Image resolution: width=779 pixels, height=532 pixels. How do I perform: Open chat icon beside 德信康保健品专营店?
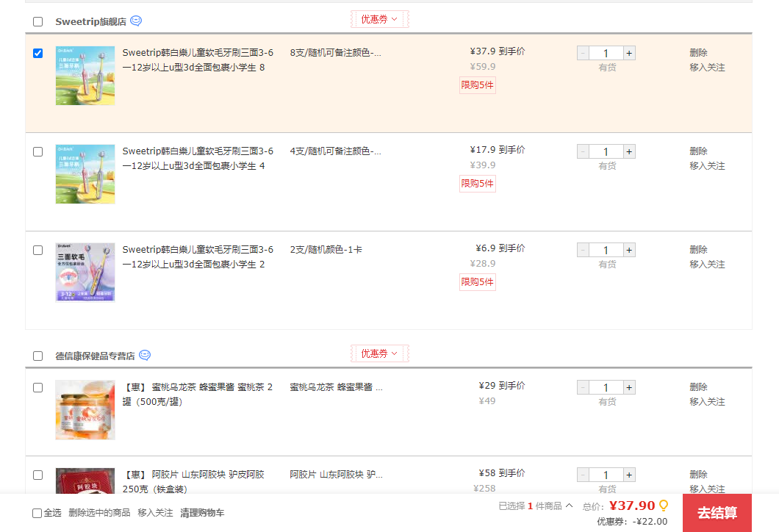click(x=145, y=356)
